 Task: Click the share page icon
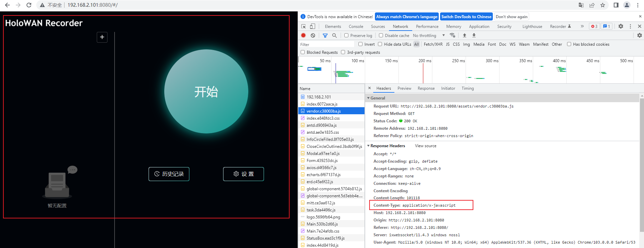(592, 5)
